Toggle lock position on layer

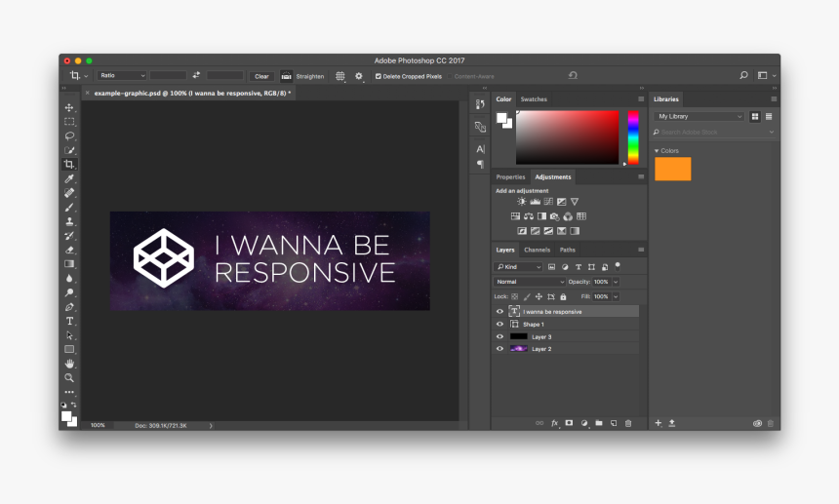[539, 296]
